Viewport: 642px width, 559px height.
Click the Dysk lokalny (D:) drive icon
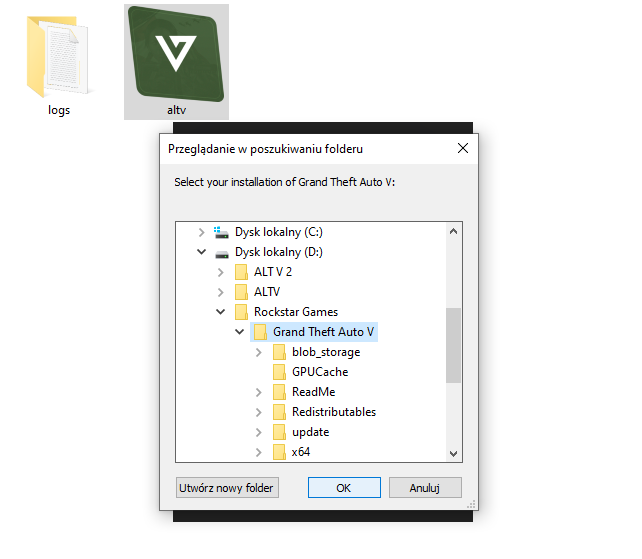tap(222, 252)
